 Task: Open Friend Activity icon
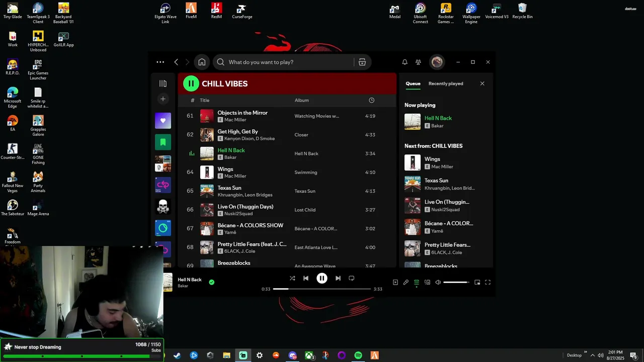pyautogui.click(x=418, y=62)
